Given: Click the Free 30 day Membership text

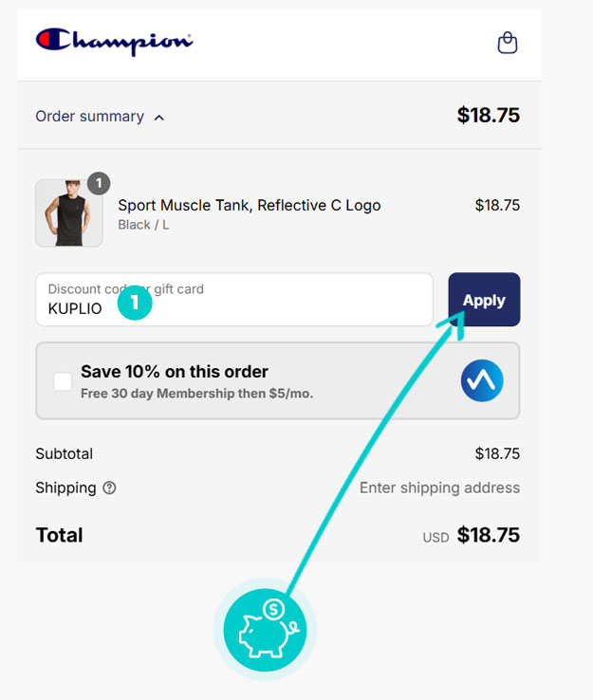Looking at the screenshot, I should [x=196, y=393].
